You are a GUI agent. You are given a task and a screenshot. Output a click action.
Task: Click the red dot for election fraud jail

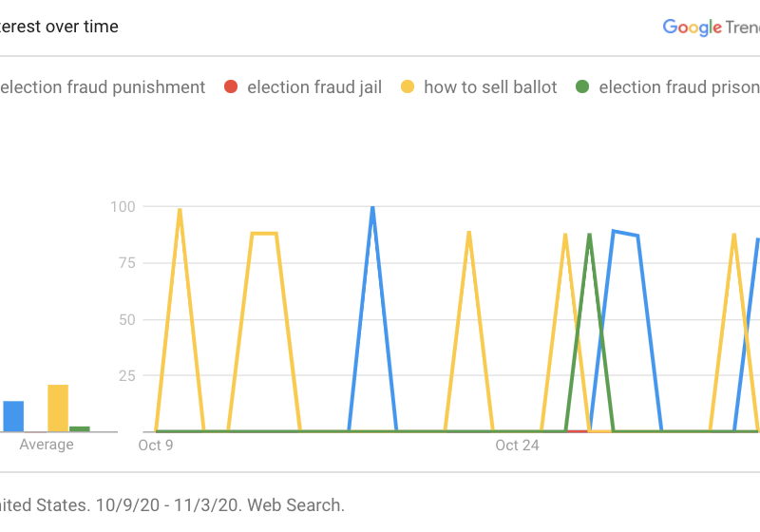point(230,87)
